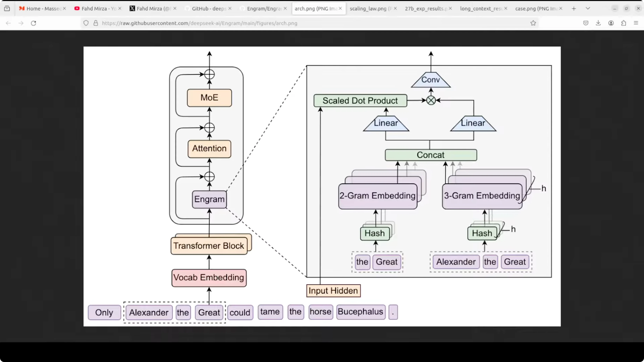This screenshot has width=644, height=362.
Task: Click the Engram architecture image
Action: tap(322, 186)
